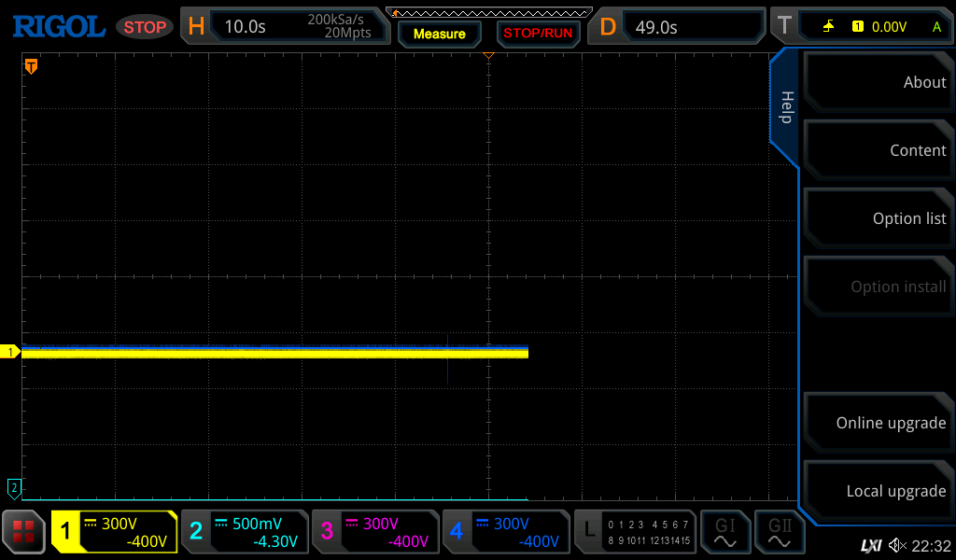The height and width of the screenshot is (560, 956).
Task: Toggle channel 1 with 300V scale
Action: pyautogui.click(x=114, y=532)
